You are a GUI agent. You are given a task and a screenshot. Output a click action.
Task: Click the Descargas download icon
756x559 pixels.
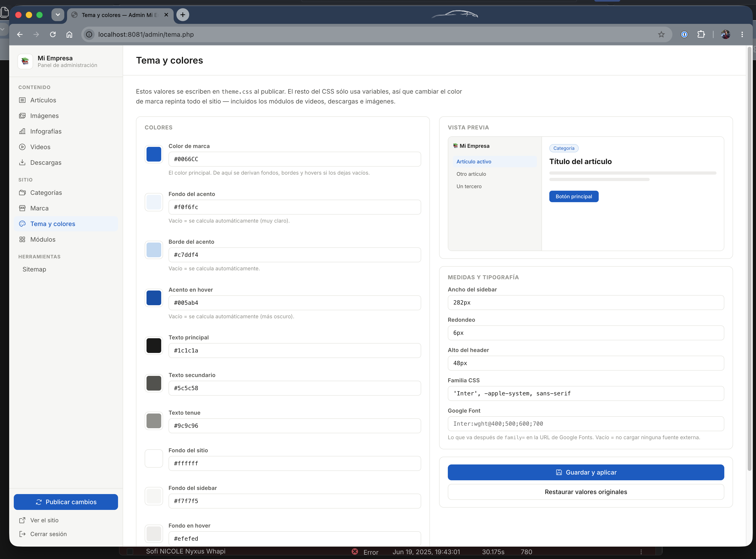(22, 162)
